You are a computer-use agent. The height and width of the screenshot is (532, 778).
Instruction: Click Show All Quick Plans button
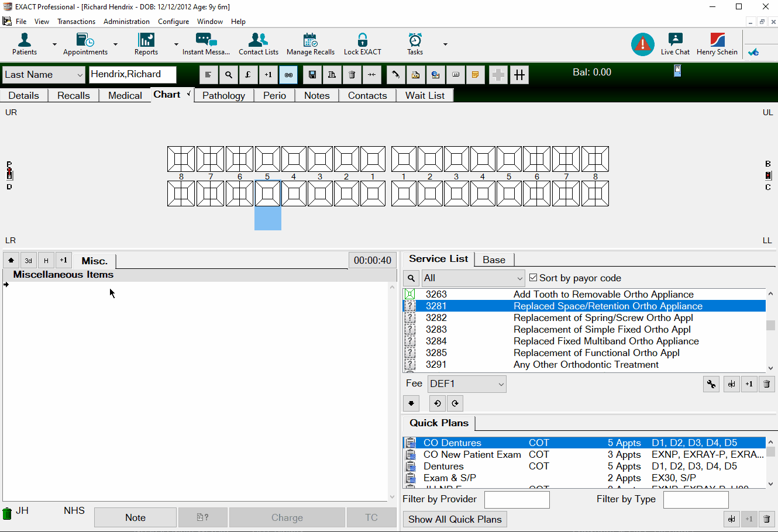455,519
